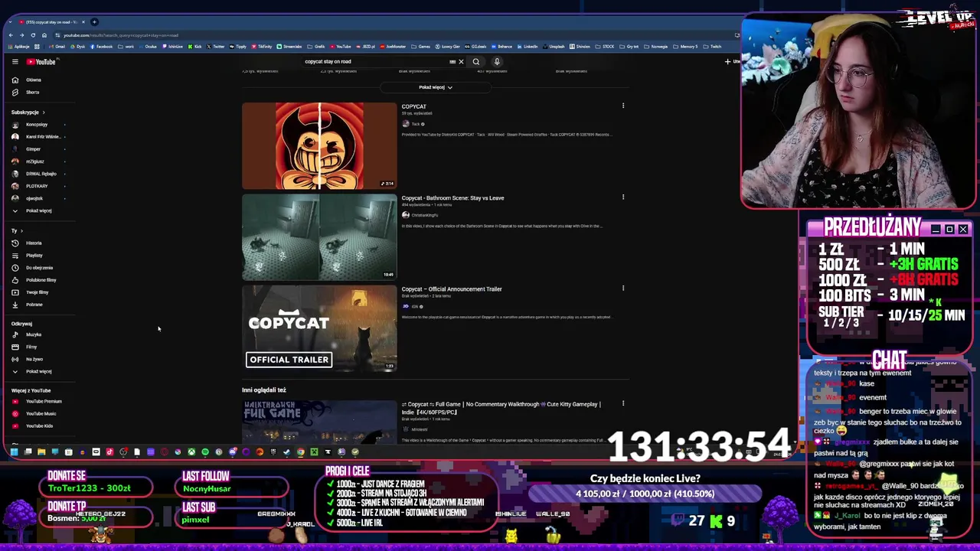The height and width of the screenshot is (551, 980).
Task: Open the YouTube Utwórz create button
Action: (731, 62)
